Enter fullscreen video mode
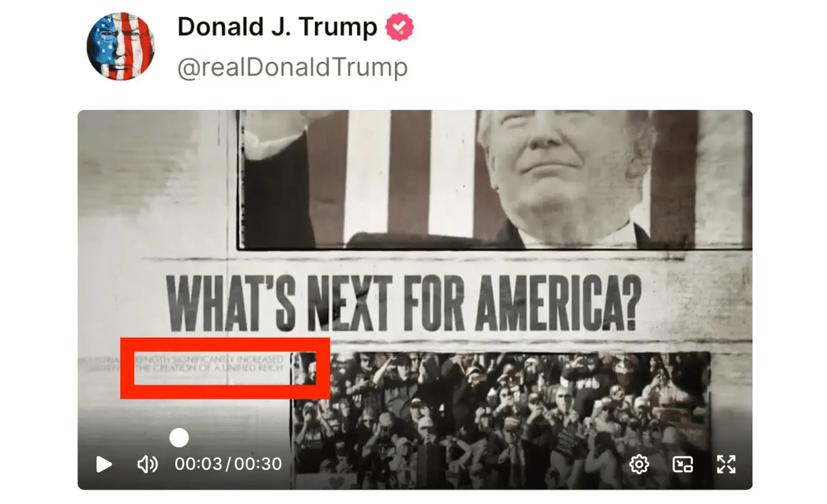The height and width of the screenshot is (504, 827). coord(726,464)
